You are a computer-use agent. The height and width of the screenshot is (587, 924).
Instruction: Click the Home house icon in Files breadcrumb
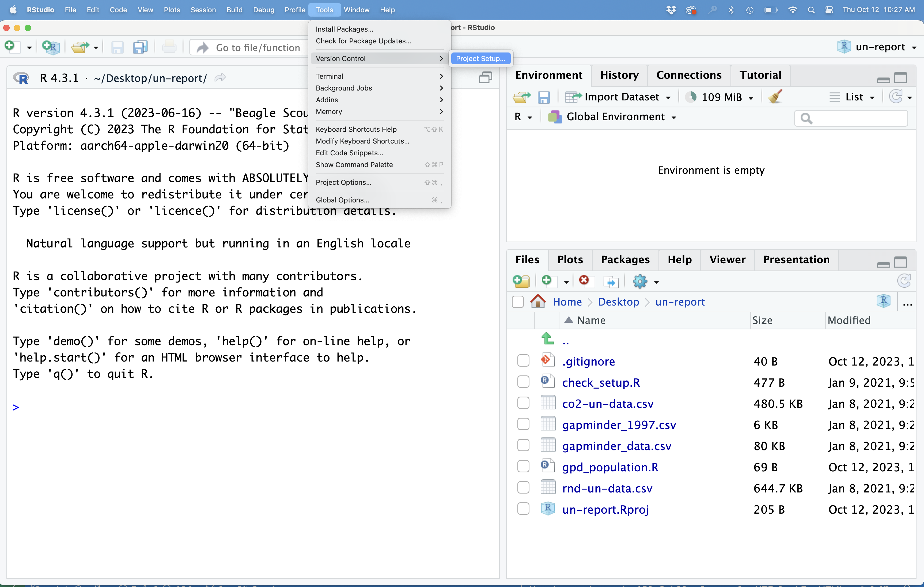[x=537, y=301]
